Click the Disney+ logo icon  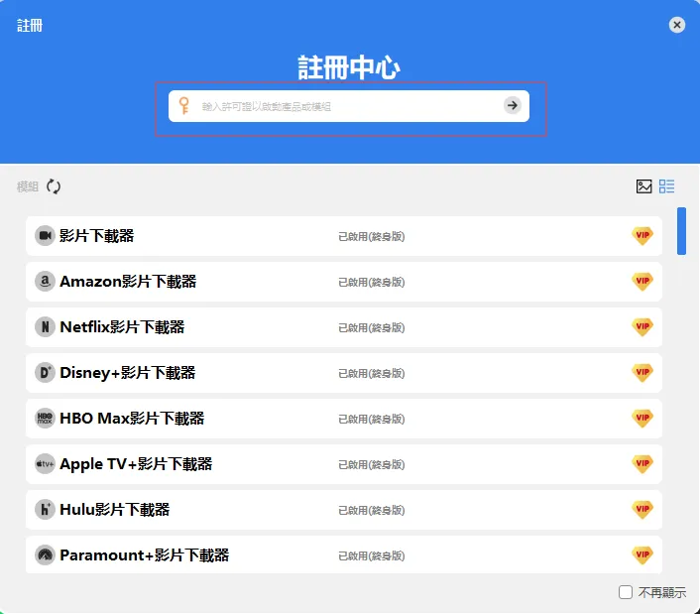coord(45,372)
